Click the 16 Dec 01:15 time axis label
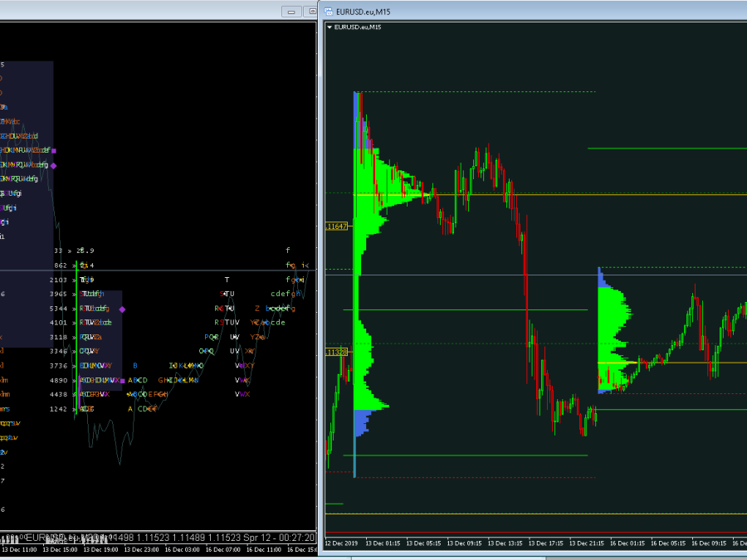The width and height of the screenshot is (747, 560). (627, 543)
